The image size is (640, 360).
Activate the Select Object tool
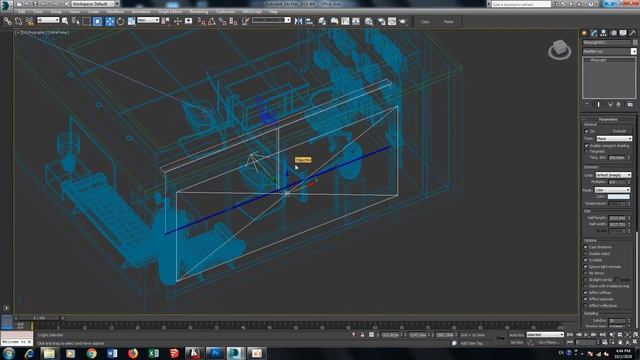tap(65, 21)
